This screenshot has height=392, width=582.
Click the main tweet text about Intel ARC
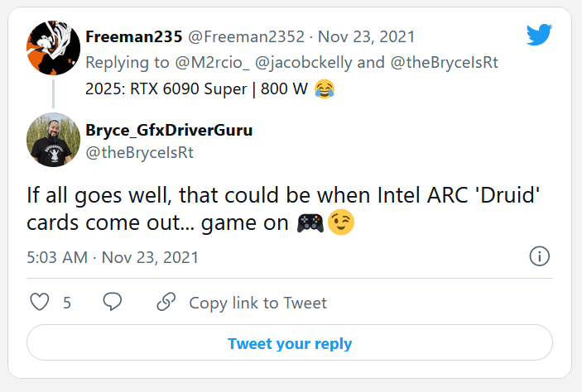(273, 210)
